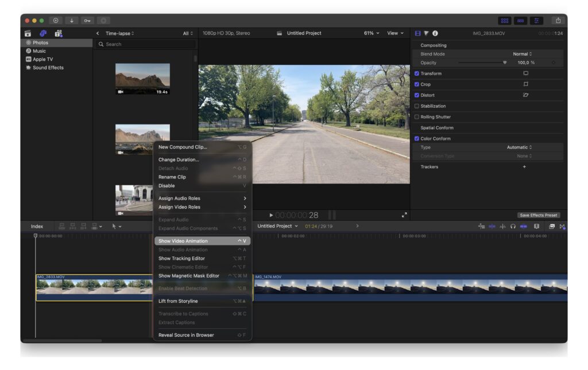Open the View options dropdown
588x370 pixels.
[395, 33]
